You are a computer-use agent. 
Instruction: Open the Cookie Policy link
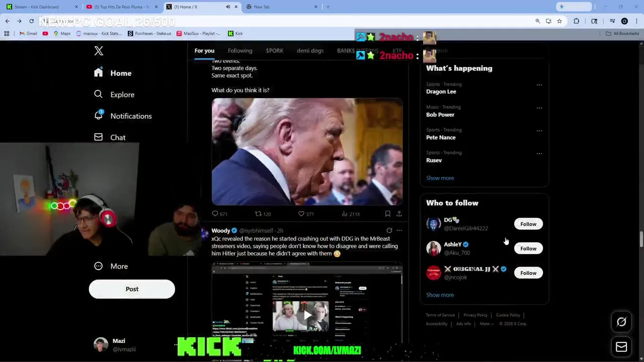(508, 315)
